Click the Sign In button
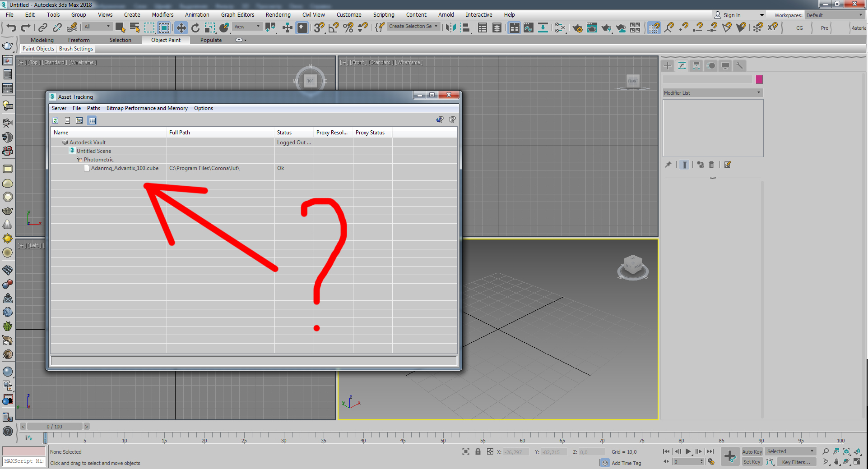 pyautogui.click(x=728, y=15)
